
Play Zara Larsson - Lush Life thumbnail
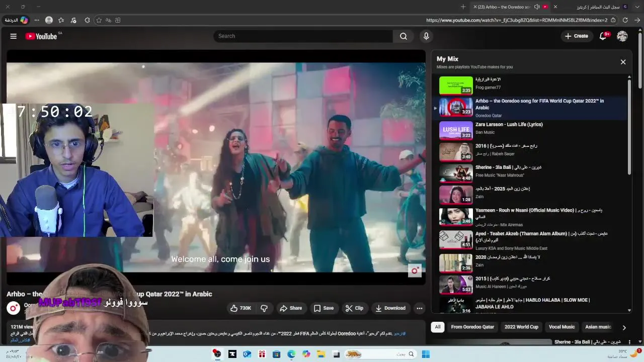tap(456, 130)
